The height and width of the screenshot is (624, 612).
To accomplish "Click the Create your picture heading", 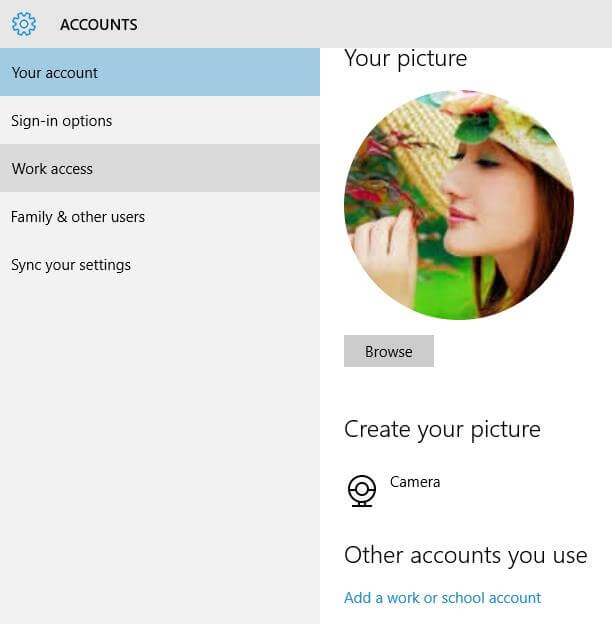I will pyautogui.click(x=442, y=430).
